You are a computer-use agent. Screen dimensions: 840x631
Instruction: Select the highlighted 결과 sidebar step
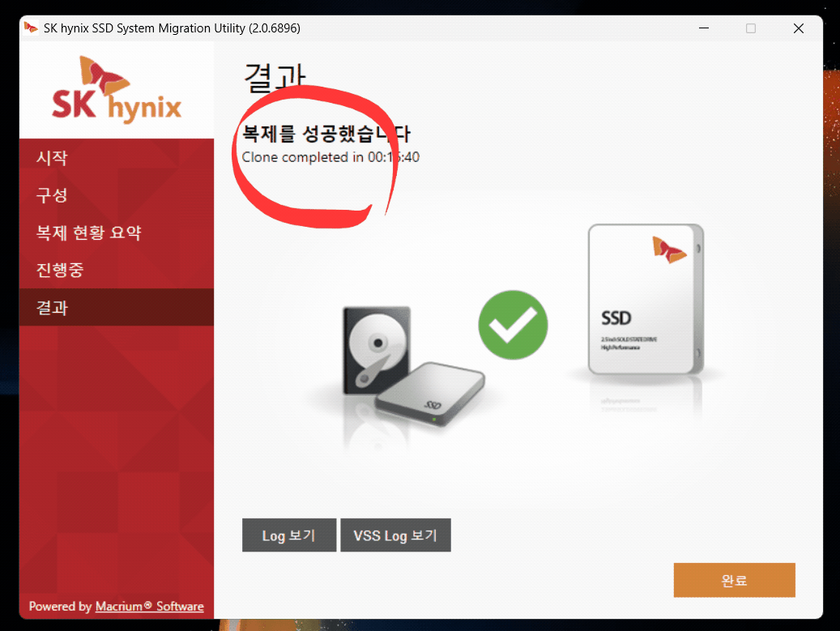point(117,308)
